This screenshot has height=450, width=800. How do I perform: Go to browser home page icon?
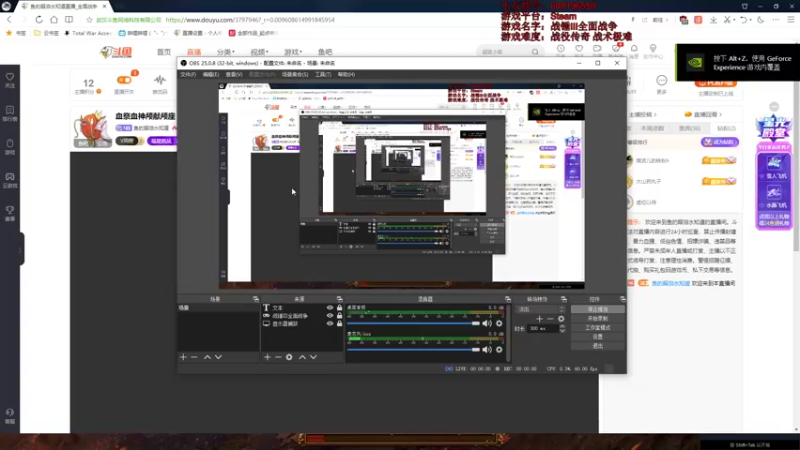point(54,19)
